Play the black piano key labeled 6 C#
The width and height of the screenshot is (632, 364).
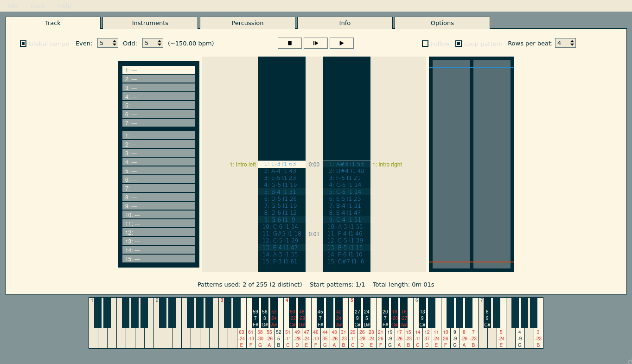pyautogui.click(x=487, y=313)
